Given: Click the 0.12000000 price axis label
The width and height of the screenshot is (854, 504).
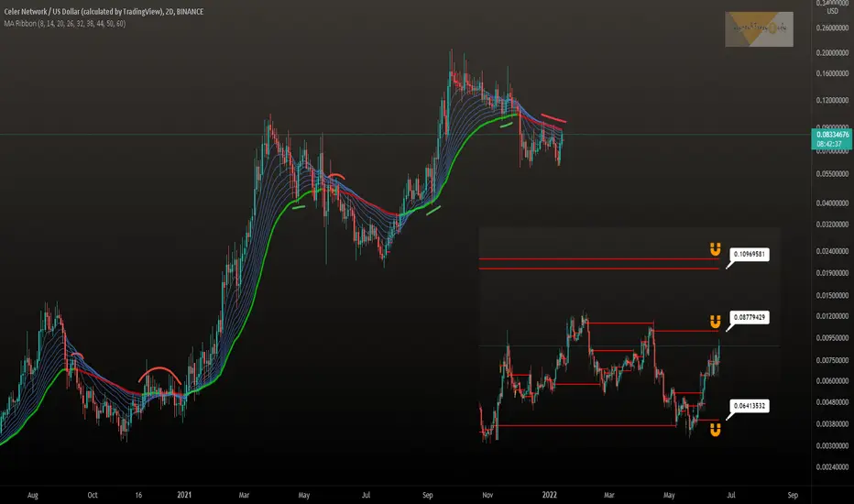Looking at the screenshot, I should click(832, 100).
